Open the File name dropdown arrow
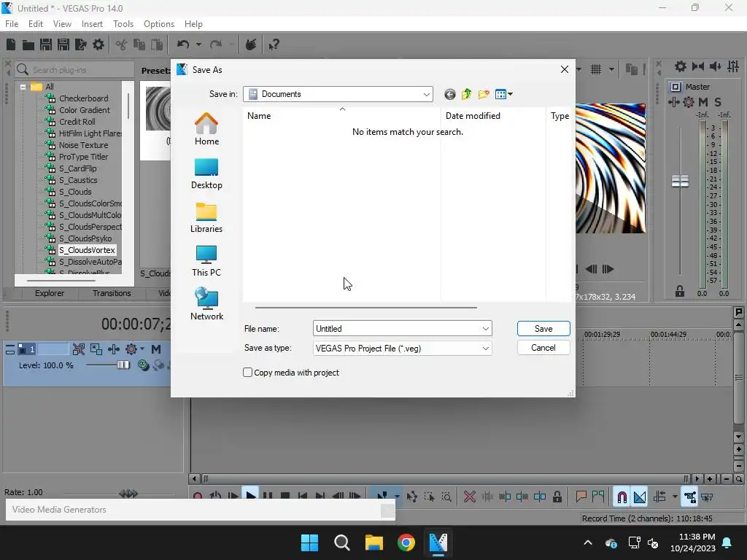Image resolution: width=747 pixels, height=560 pixels. (x=485, y=329)
